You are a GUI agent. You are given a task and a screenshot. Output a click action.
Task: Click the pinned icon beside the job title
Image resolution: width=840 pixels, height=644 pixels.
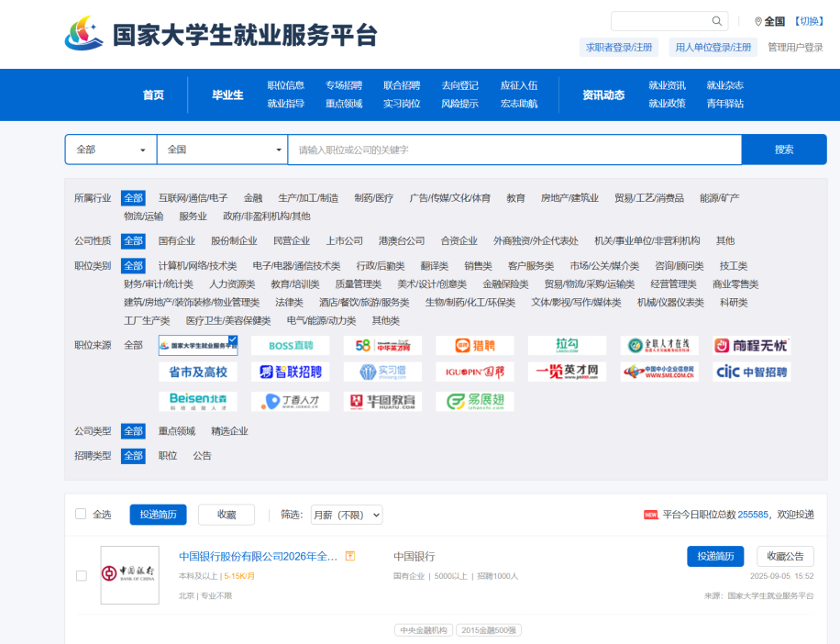[x=350, y=557]
